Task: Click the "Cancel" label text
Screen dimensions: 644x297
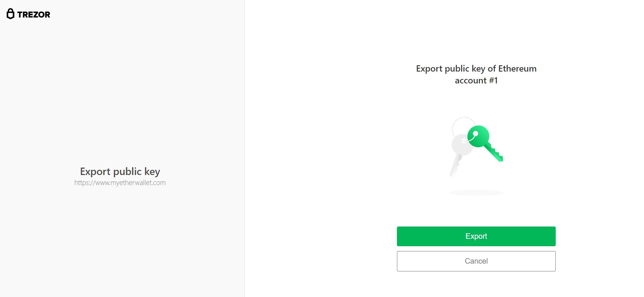Action: pyautogui.click(x=476, y=261)
